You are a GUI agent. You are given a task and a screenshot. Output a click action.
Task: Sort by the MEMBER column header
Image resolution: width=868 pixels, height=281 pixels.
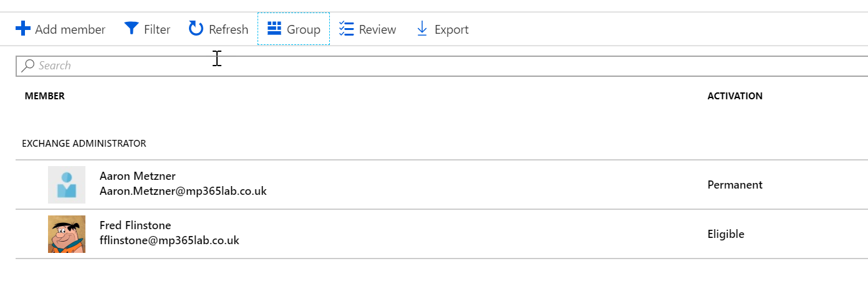[x=45, y=96]
